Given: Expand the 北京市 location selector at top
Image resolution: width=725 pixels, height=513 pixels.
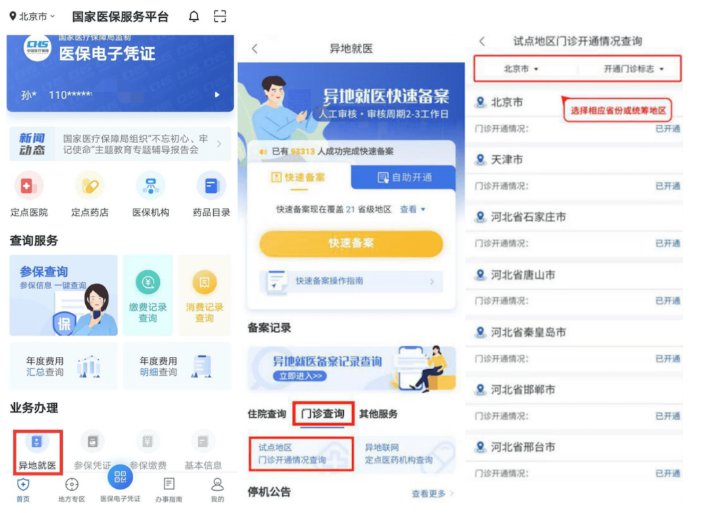Looking at the screenshot, I should pos(32,17).
